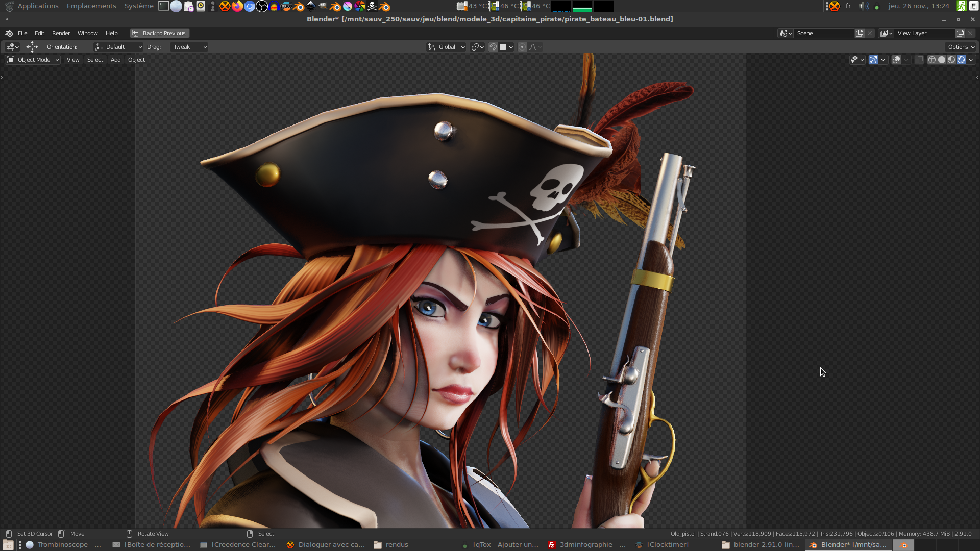Open the viewport Add menu

[115, 60]
